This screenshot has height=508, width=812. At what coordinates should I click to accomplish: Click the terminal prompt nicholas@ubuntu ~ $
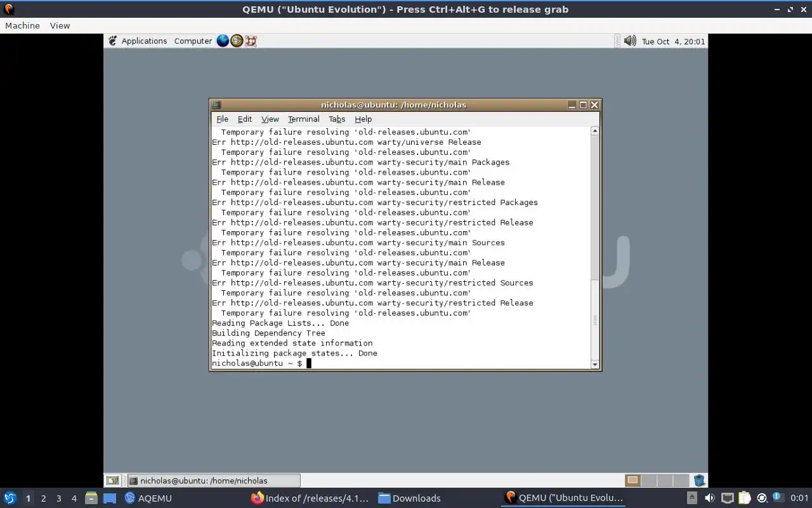pos(257,363)
